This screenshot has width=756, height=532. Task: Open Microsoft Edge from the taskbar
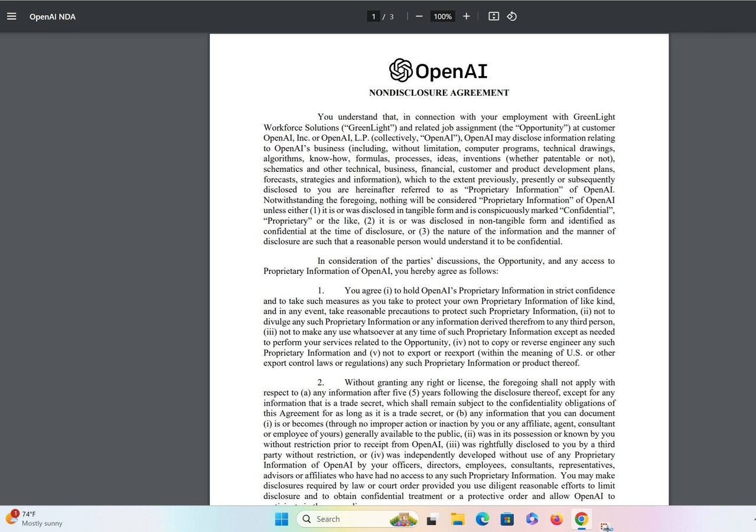(x=482, y=519)
